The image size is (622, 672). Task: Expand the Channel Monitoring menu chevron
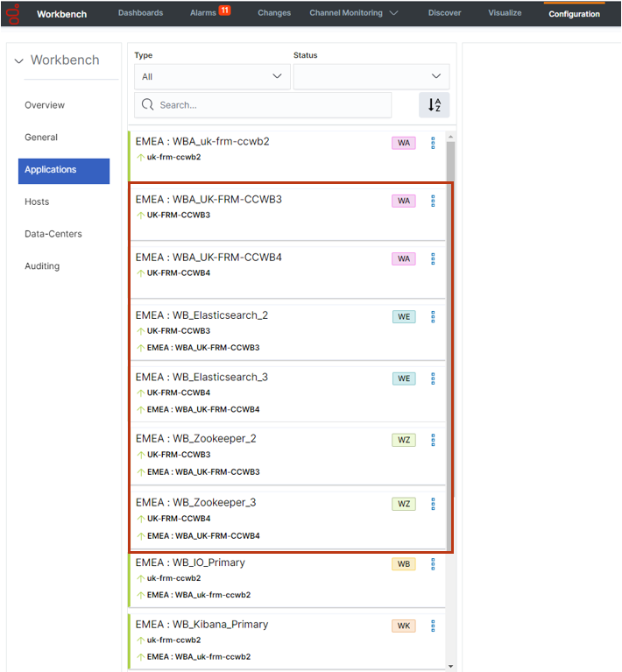[x=393, y=13]
